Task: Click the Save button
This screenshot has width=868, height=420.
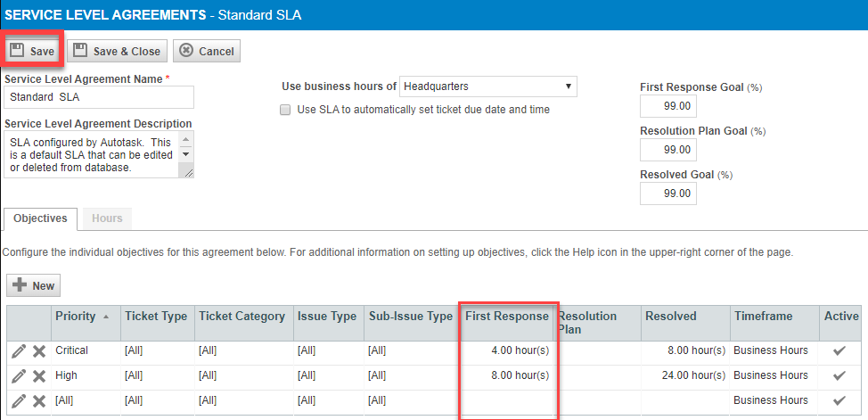Action: coord(33,51)
